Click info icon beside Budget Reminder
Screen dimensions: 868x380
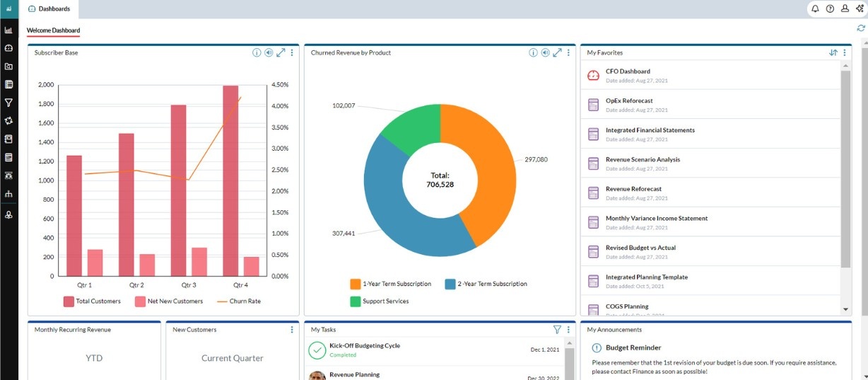point(597,347)
